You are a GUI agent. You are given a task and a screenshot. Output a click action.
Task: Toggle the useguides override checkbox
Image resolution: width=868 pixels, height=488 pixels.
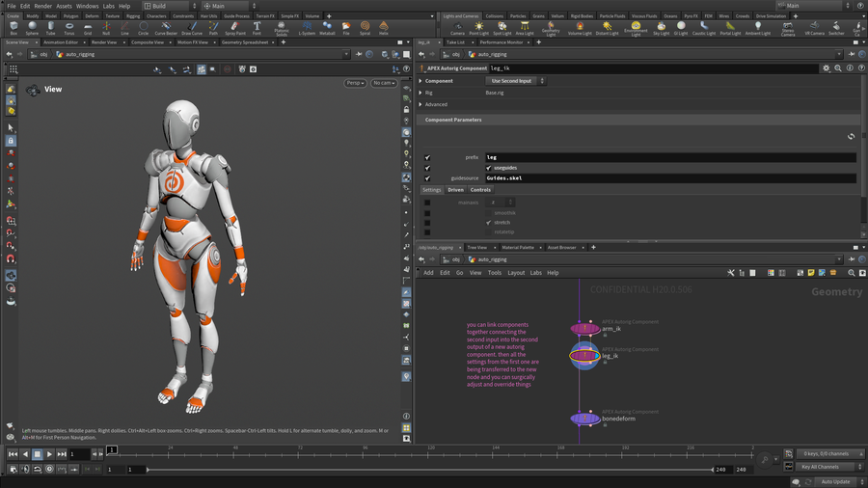(427, 168)
